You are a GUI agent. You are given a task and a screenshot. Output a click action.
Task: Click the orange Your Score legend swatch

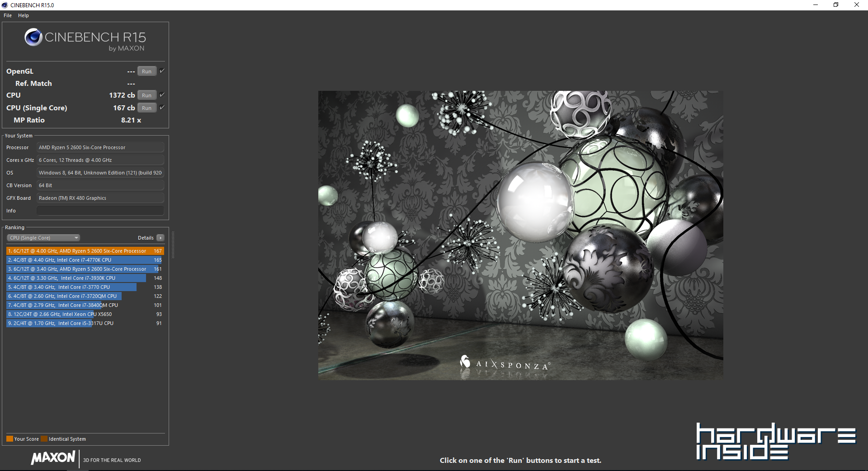click(9, 439)
